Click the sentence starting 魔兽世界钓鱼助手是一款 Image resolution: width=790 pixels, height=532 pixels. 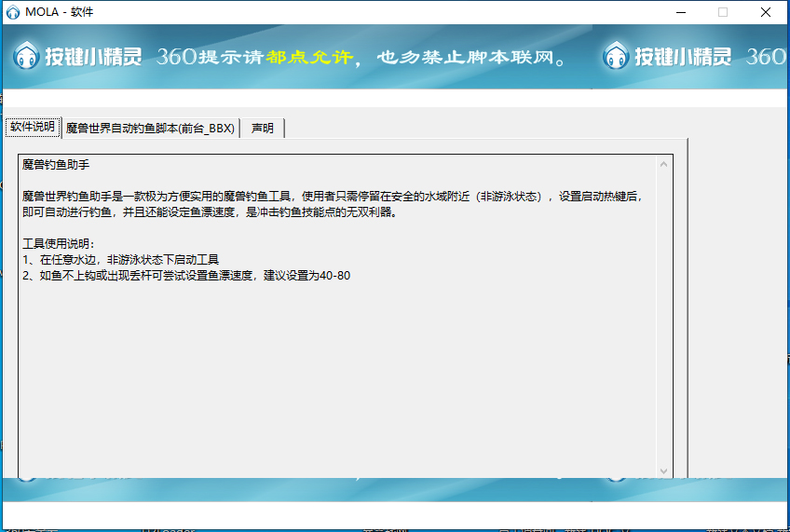334,197
